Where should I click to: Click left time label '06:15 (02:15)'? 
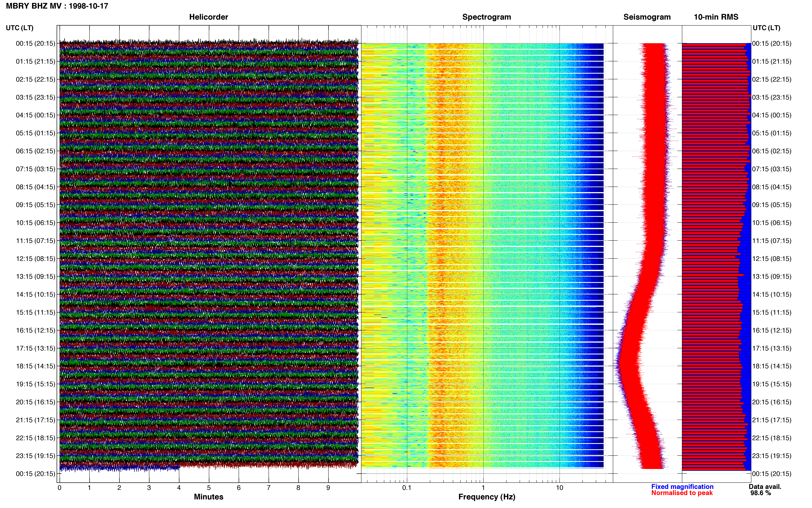tap(36, 151)
